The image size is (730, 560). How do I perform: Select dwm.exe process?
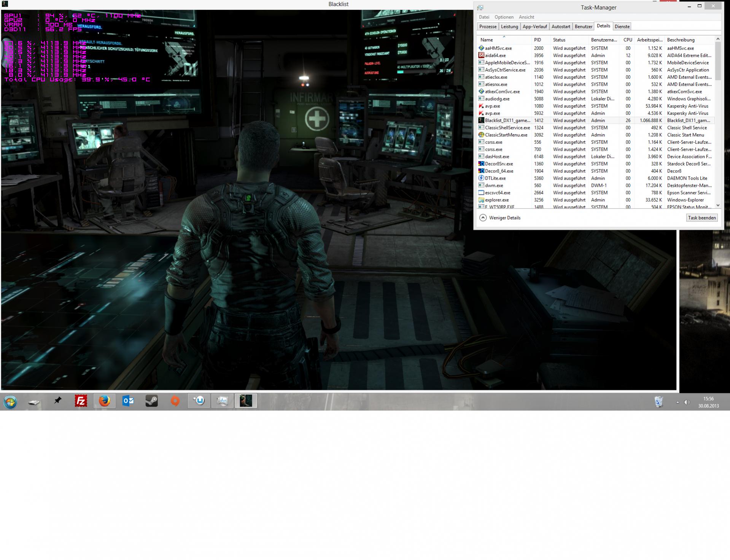(596, 186)
